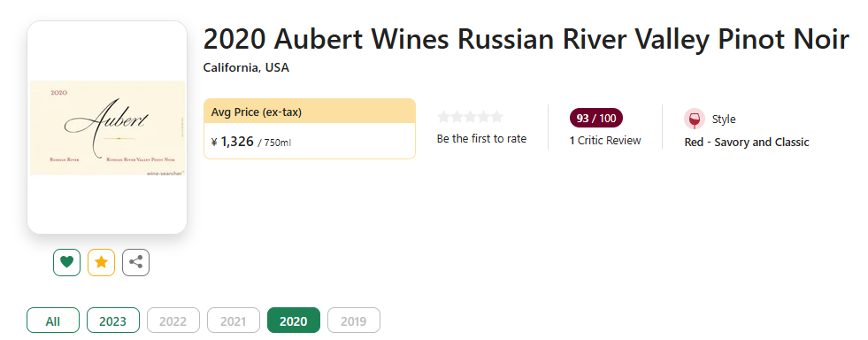868x340 pixels.
Task: Choose the 2019 vintage tab
Action: (x=354, y=320)
